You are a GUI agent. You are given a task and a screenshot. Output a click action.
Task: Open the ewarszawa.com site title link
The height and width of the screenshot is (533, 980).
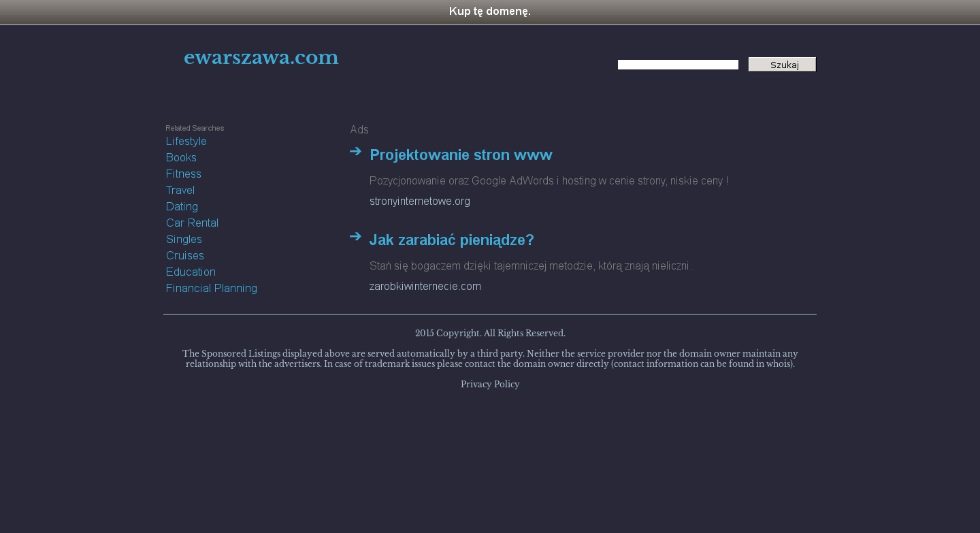tap(261, 59)
